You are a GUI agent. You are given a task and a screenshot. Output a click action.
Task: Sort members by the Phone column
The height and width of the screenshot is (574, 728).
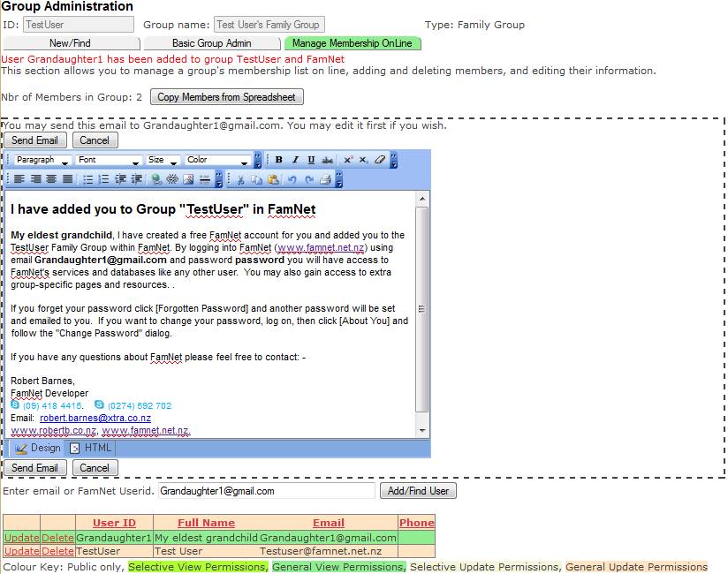(416, 523)
